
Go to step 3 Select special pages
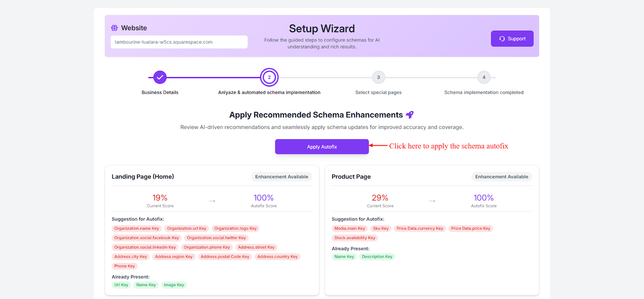pyautogui.click(x=378, y=77)
